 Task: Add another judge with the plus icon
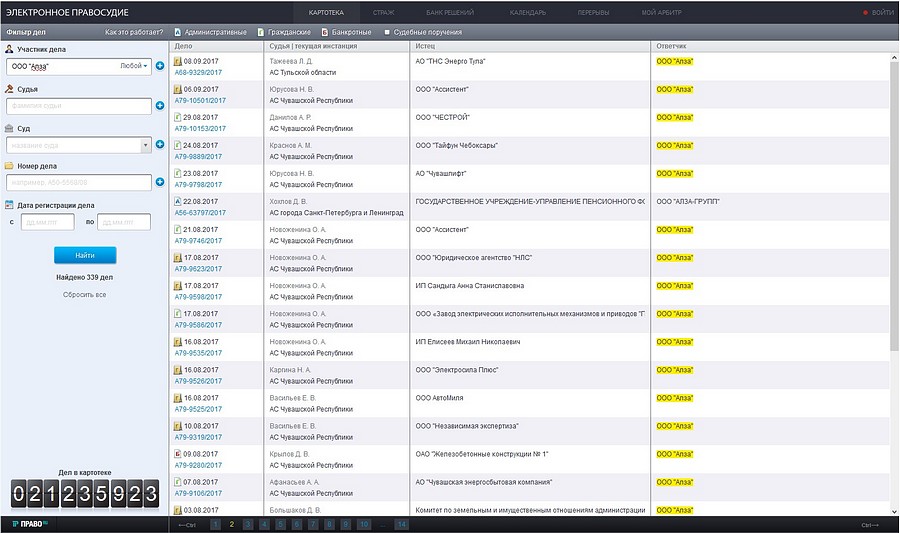click(160, 106)
